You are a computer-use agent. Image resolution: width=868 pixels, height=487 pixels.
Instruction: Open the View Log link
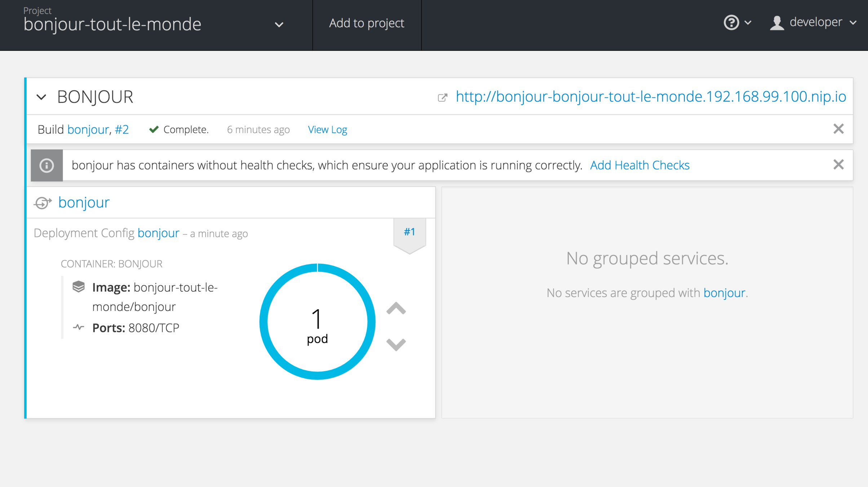[x=327, y=130]
